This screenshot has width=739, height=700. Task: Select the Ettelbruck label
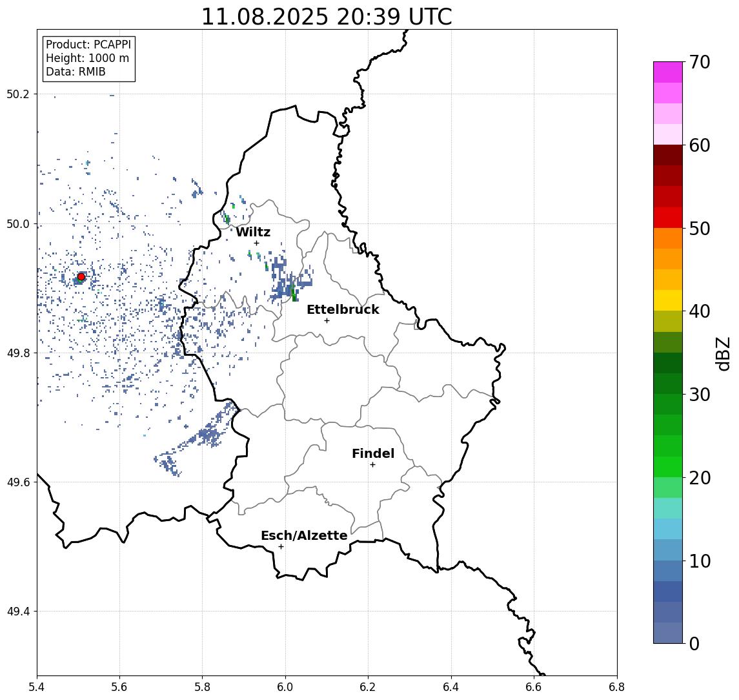click(x=343, y=309)
